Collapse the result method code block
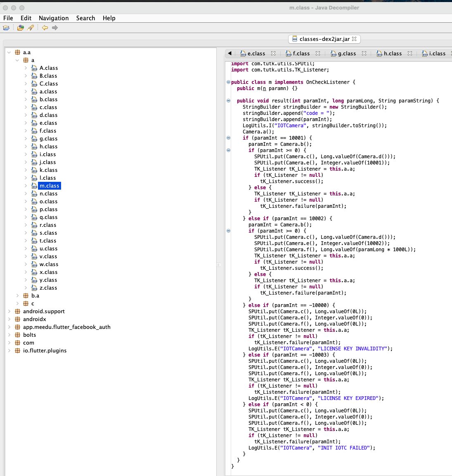Image resolution: width=452 pixels, height=476 pixels. [228, 101]
